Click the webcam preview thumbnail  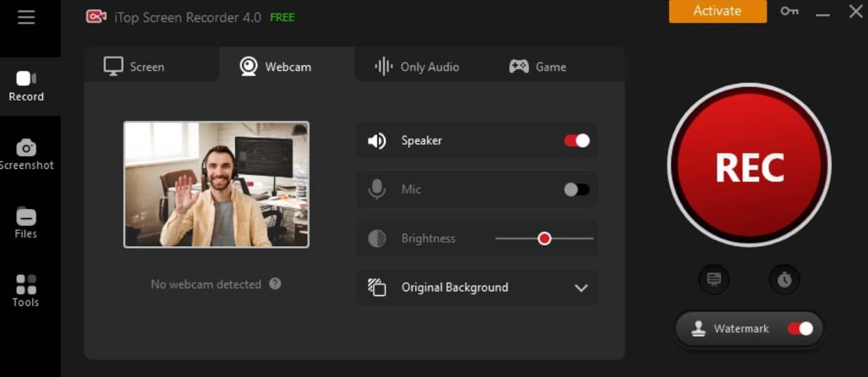tap(217, 184)
